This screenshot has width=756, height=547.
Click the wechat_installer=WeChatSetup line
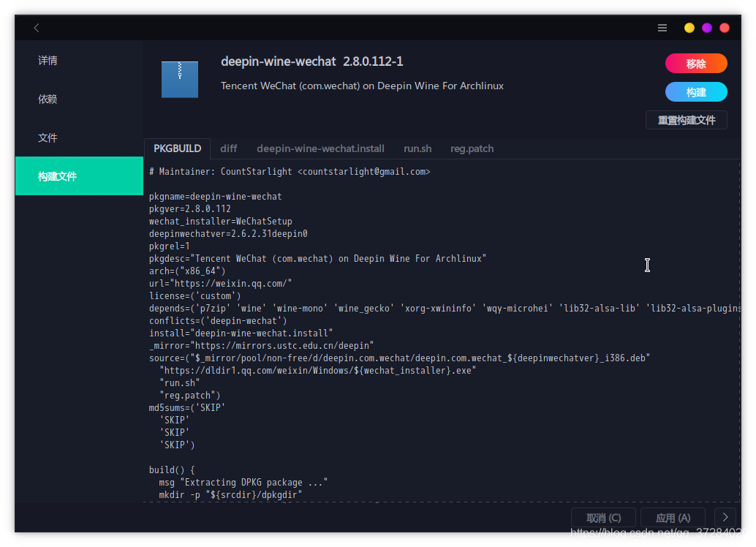click(x=220, y=222)
